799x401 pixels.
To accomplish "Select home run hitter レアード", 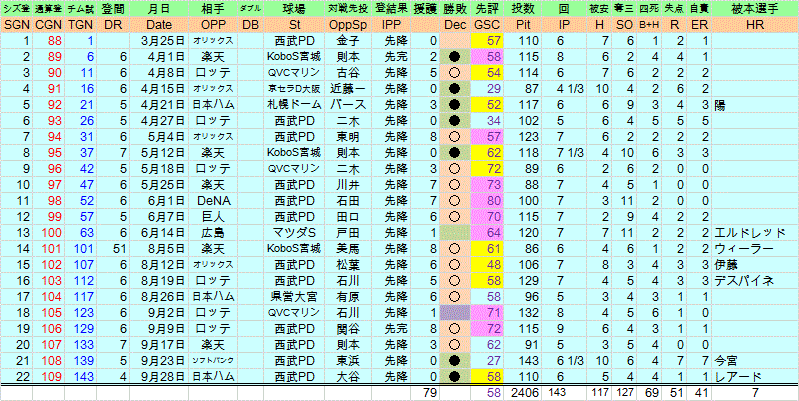I will pyautogui.click(x=738, y=376).
